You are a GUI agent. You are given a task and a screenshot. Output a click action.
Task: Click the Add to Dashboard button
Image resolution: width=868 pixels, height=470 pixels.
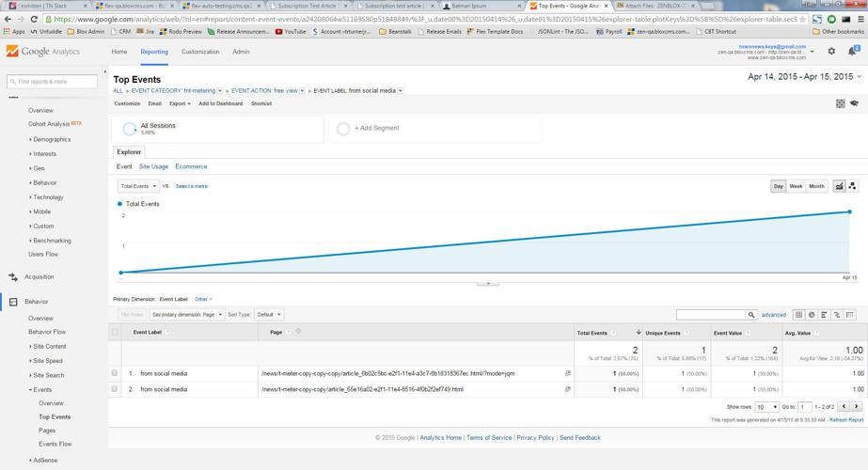pyautogui.click(x=220, y=103)
